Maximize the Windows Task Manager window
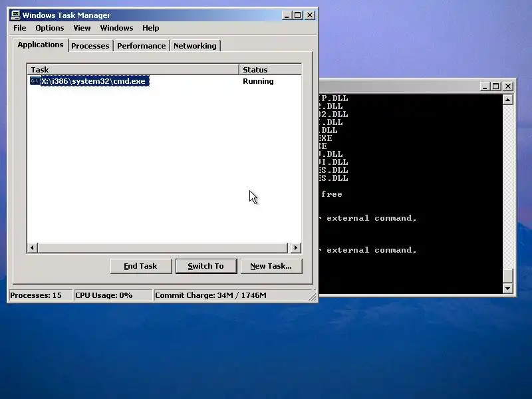532x399 pixels. 297,15
